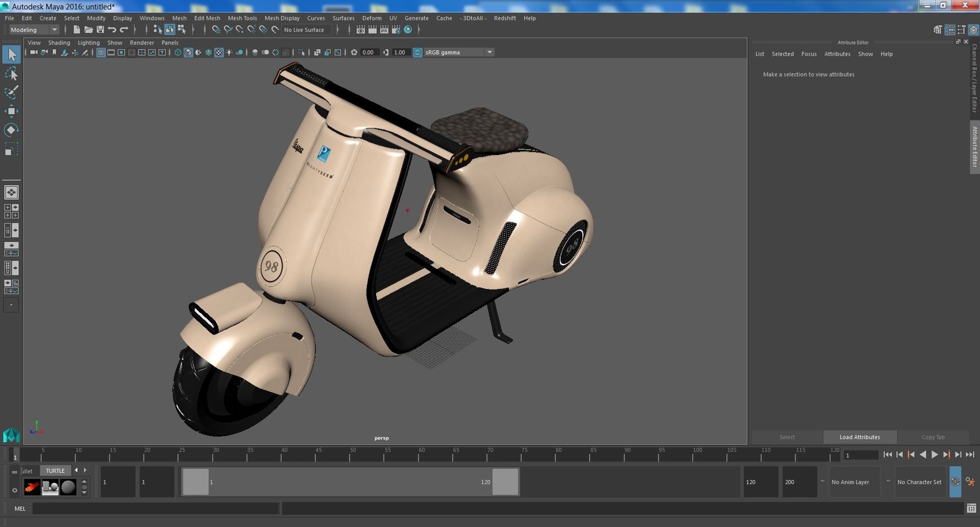980x527 pixels.
Task: Open the Hypershade from the toolbar
Action: tap(408, 30)
